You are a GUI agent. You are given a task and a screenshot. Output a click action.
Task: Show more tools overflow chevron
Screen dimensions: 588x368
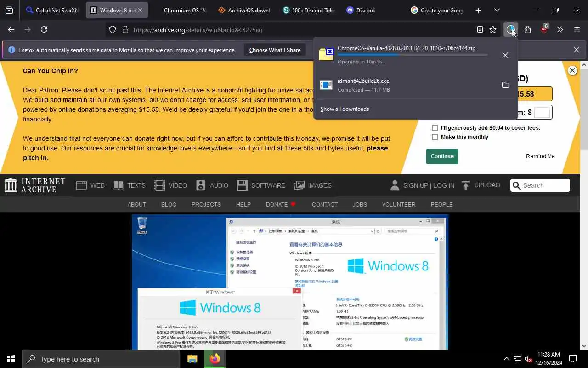(x=560, y=29)
